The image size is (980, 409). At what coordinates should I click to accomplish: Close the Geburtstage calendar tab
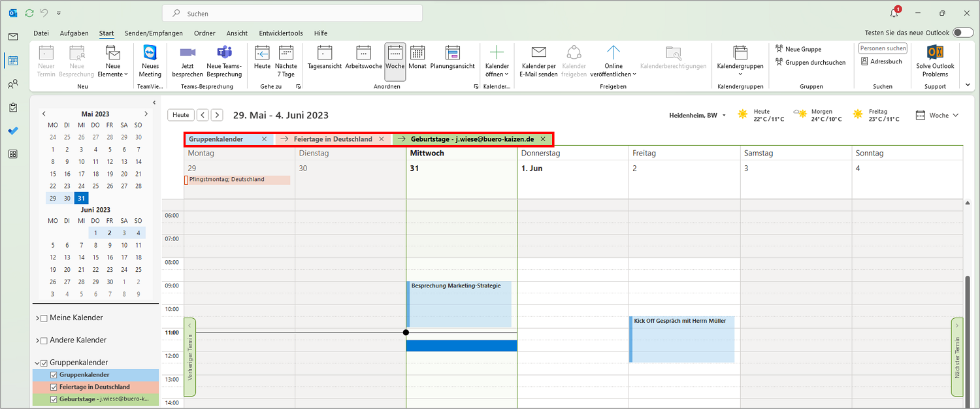tap(543, 139)
